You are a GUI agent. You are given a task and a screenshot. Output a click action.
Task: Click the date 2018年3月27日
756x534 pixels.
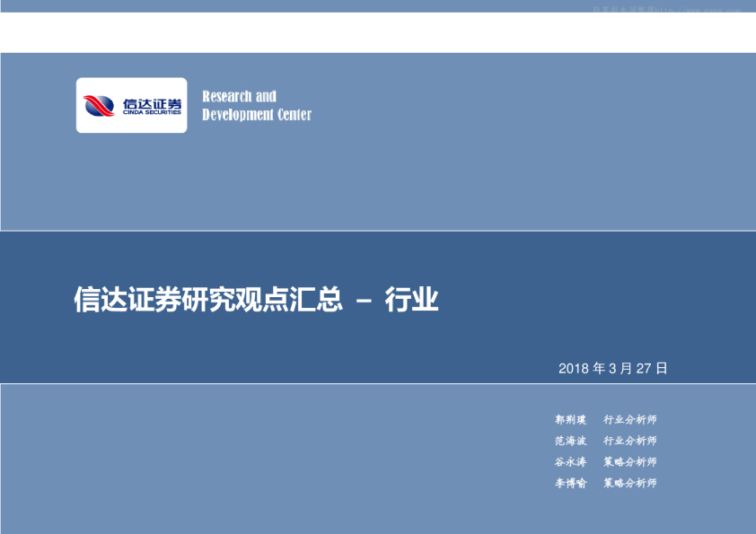(x=612, y=368)
